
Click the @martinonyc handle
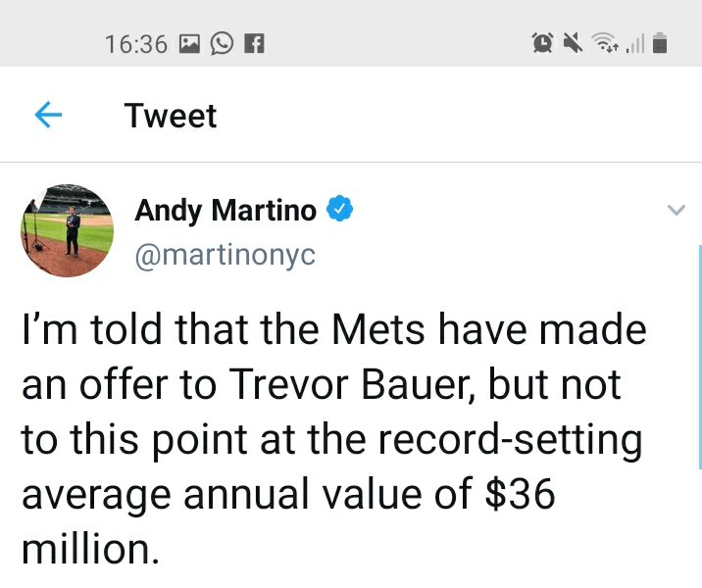pyautogui.click(x=225, y=255)
